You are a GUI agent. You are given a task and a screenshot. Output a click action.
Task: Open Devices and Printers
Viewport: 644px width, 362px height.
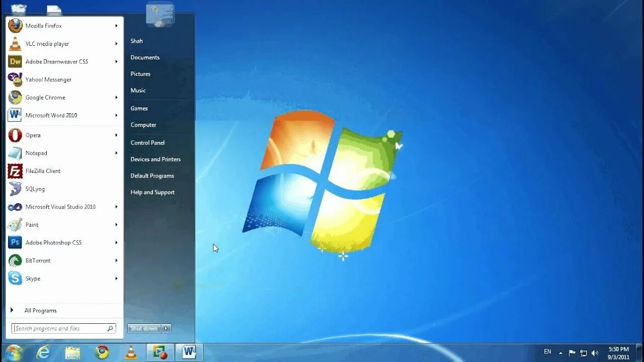pyautogui.click(x=155, y=159)
